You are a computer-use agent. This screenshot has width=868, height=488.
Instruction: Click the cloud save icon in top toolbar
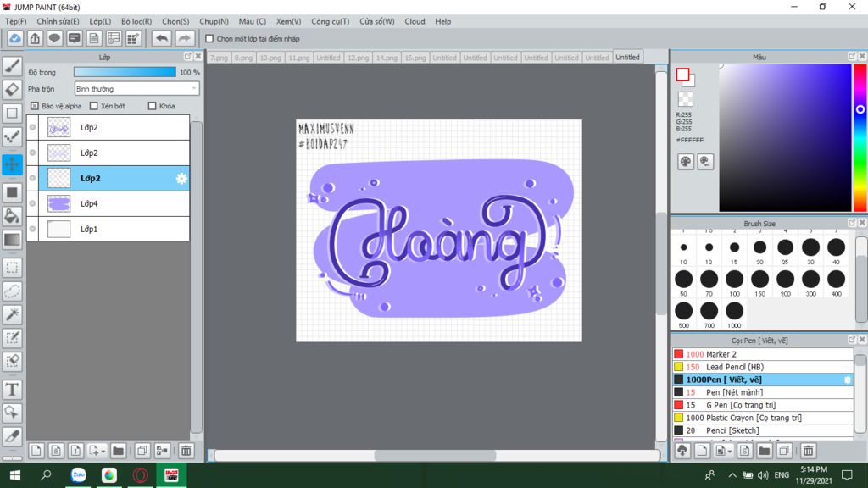(15, 39)
